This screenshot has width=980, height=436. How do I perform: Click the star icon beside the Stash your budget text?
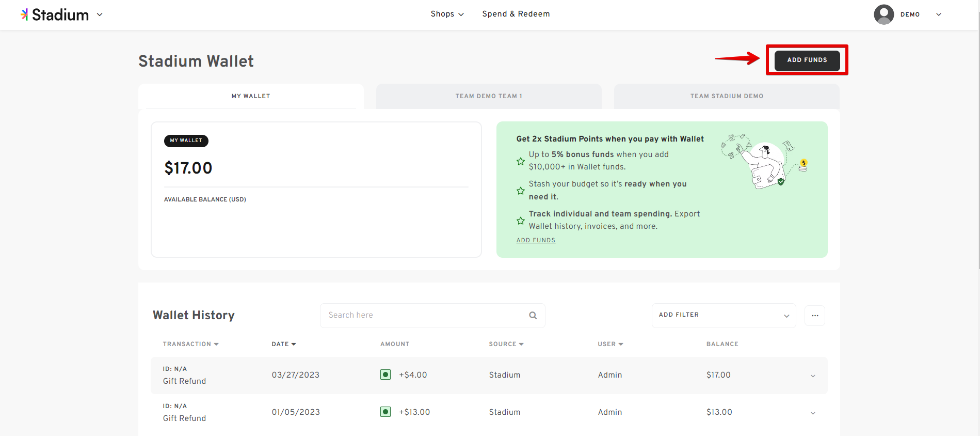521,191
